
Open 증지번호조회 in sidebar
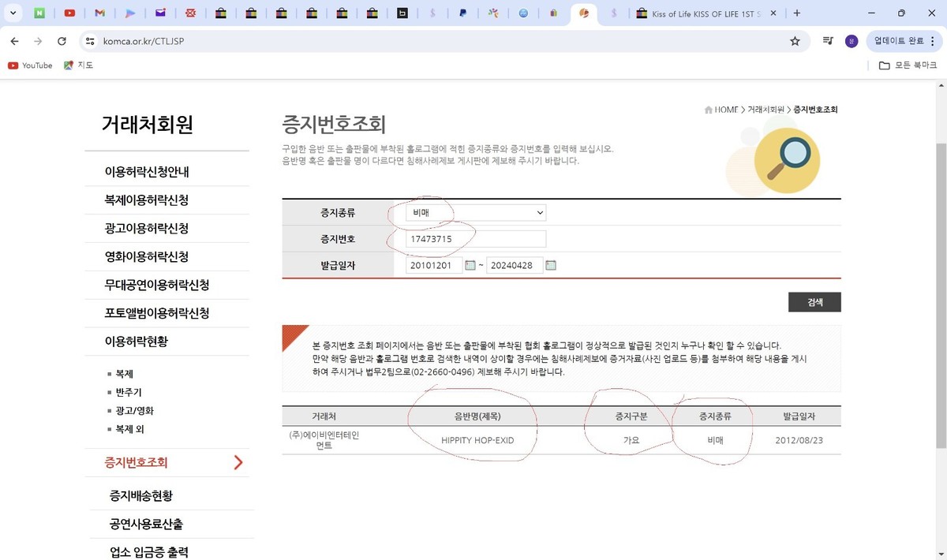point(137,463)
